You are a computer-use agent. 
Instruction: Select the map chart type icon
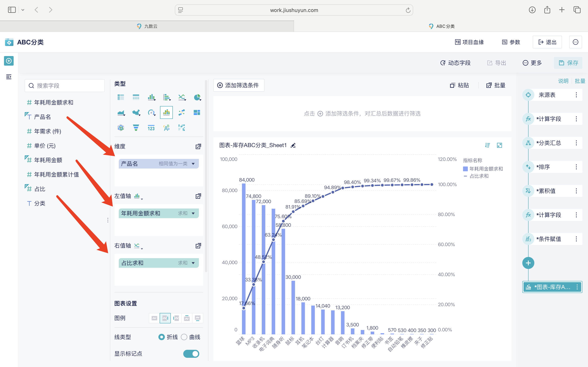click(136, 112)
